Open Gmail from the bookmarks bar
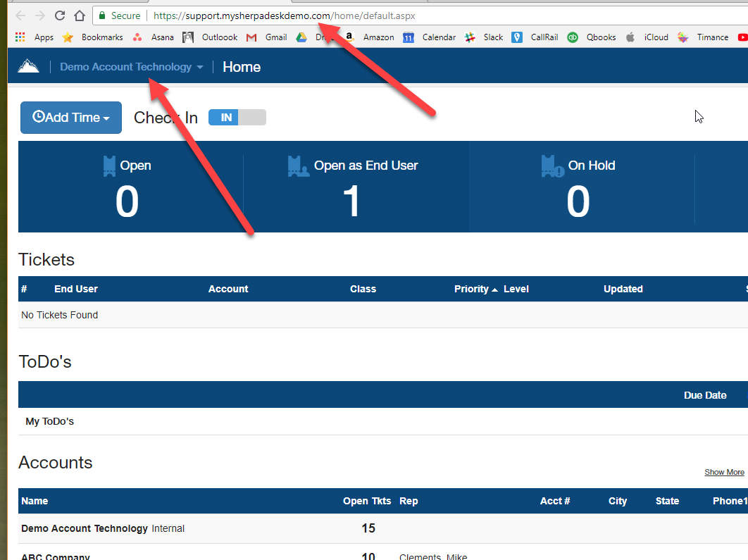Viewport: 748px width, 560px height. coord(268,37)
